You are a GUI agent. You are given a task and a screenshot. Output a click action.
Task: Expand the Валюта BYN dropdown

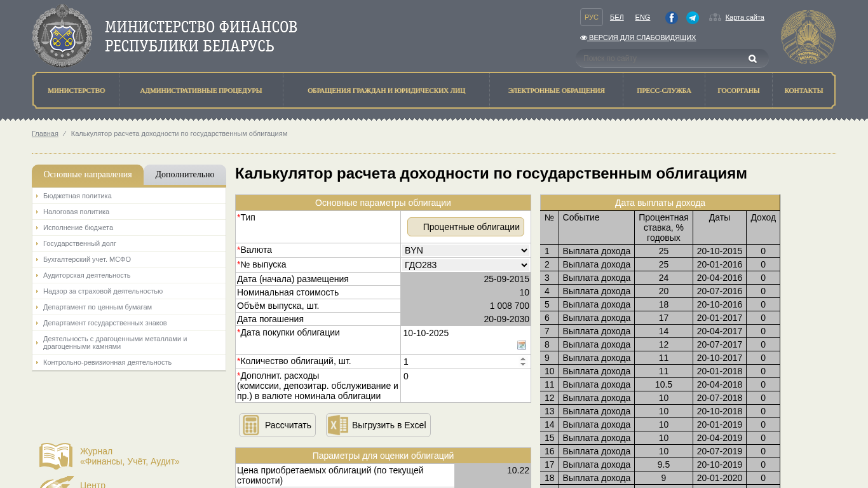[x=466, y=250]
